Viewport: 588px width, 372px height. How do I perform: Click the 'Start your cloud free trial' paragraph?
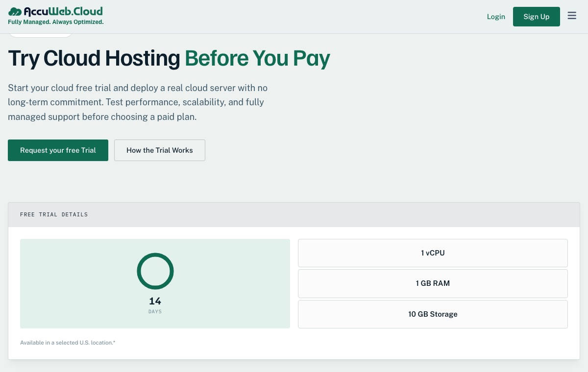pyautogui.click(x=138, y=102)
